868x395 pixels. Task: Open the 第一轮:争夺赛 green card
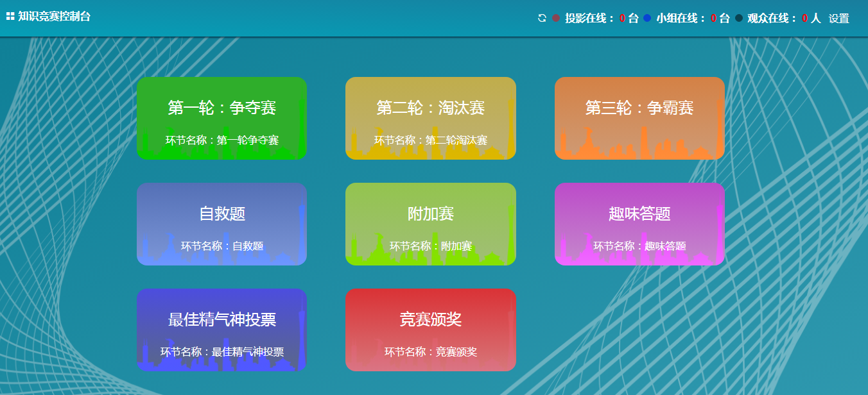[221, 118]
